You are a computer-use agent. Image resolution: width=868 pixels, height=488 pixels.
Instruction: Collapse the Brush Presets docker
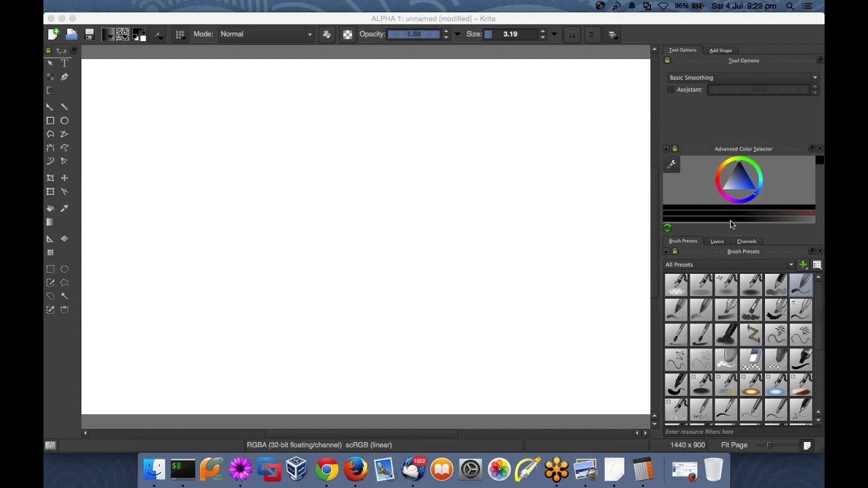(666, 251)
